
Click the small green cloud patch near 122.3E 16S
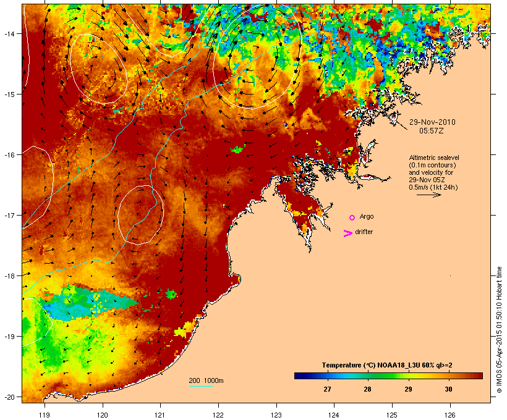(x=237, y=149)
